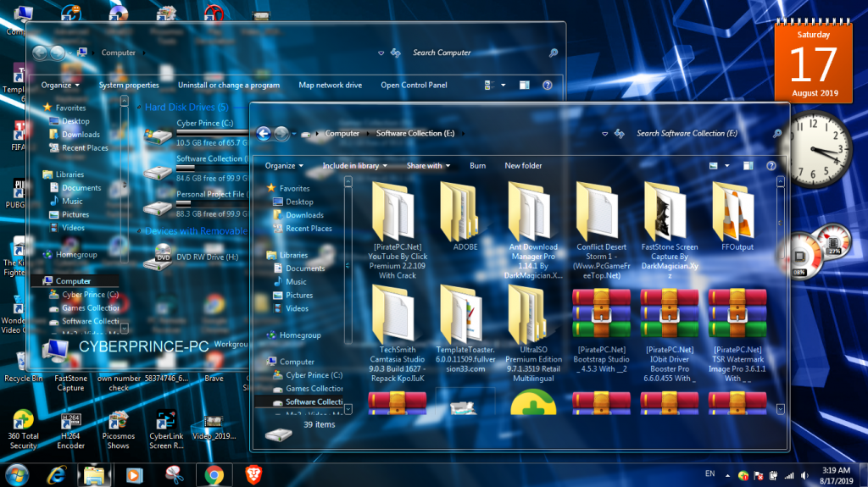Click the calendar gadget showing August 2019

[x=813, y=62]
